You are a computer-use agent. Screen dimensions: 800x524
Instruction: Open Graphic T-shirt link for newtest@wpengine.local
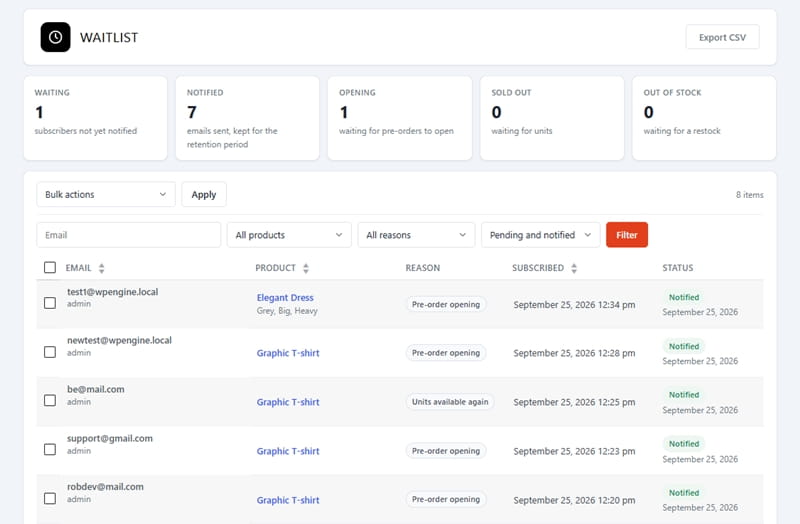click(x=288, y=353)
